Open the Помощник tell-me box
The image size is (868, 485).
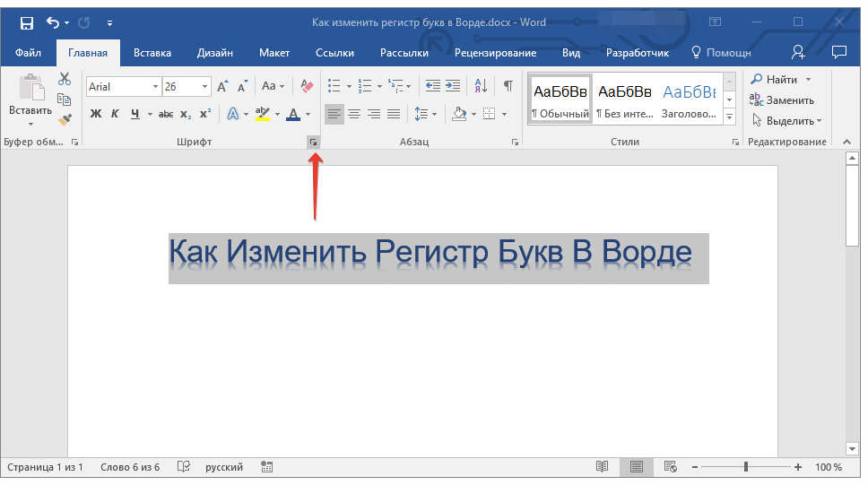tap(722, 53)
